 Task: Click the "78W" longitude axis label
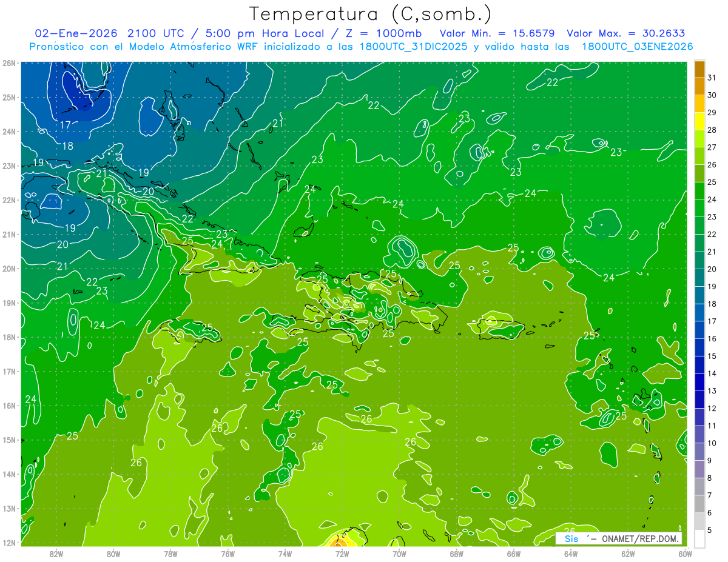(170, 554)
